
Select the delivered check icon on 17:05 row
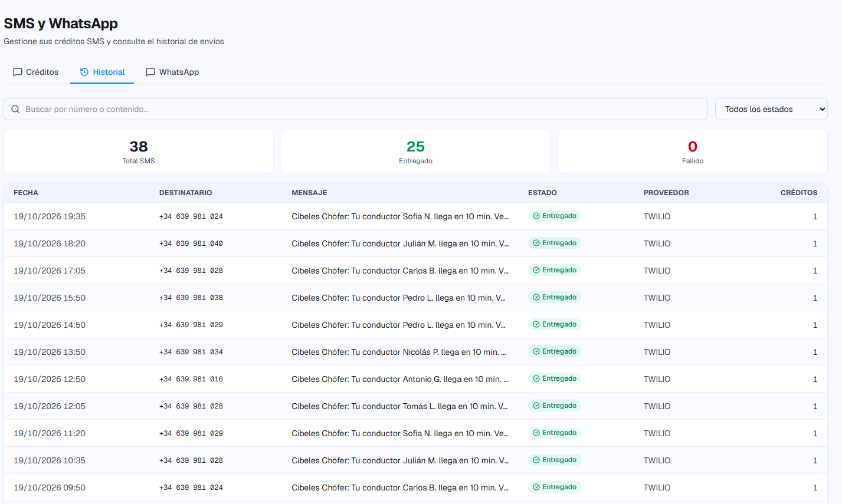pos(536,270)
